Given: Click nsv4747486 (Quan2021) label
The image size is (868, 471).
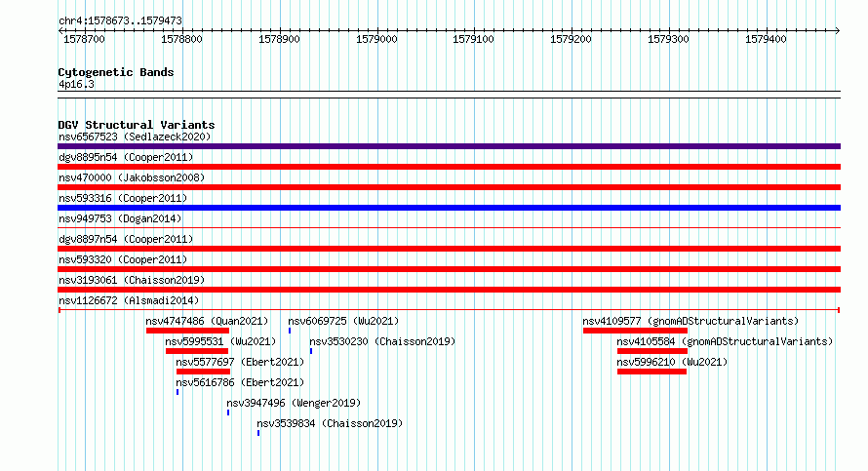Looking at the screenshot, I should [x=207, y=321].
